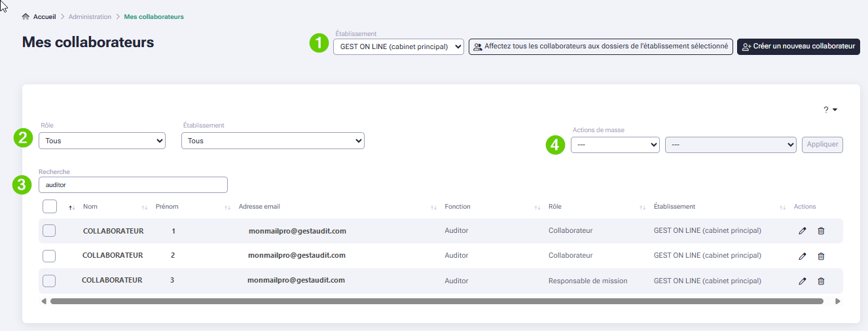Screen dimensions: 868x331
Task: Click the home icon in breadcrumb
Action: tap(26, 16)
